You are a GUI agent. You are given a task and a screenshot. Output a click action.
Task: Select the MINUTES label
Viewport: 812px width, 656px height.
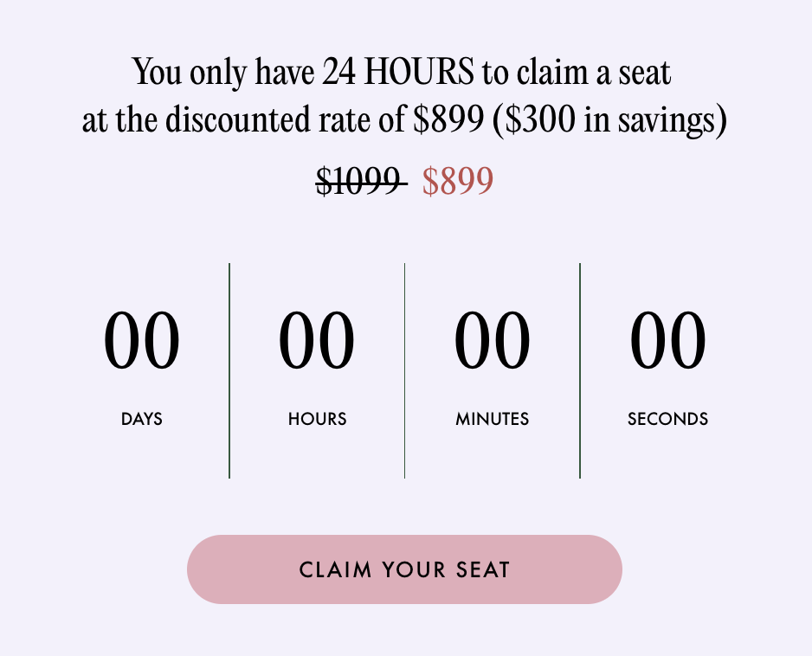(492, 419)
